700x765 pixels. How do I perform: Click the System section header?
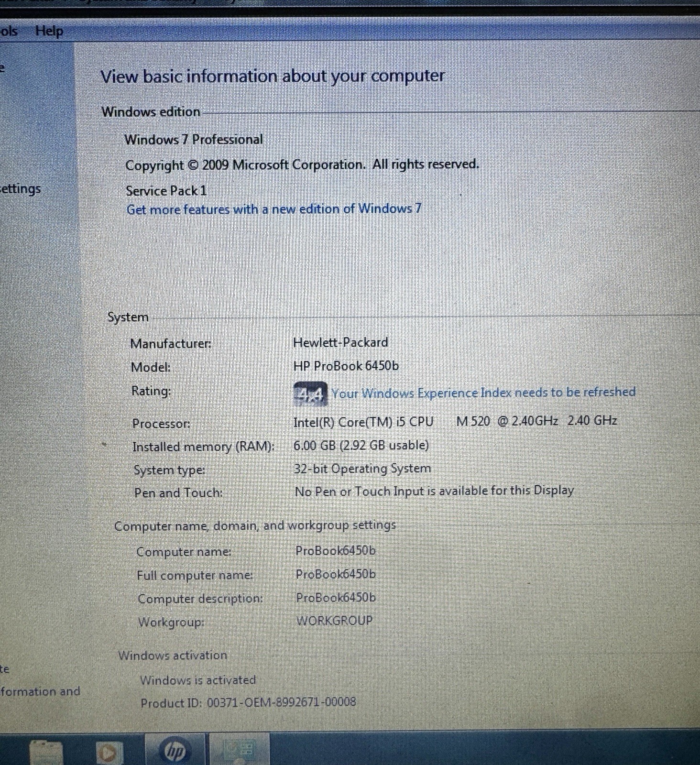tap(128, 317)
